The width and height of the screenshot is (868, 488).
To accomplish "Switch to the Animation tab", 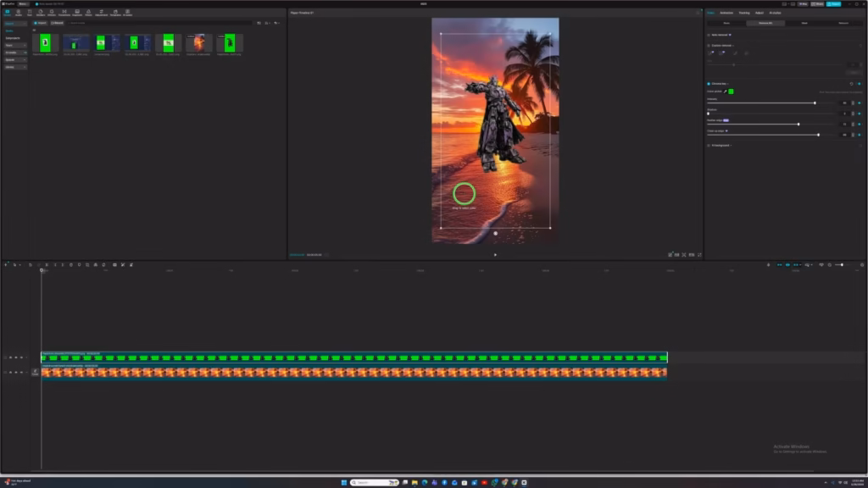I will click(726, 13).
